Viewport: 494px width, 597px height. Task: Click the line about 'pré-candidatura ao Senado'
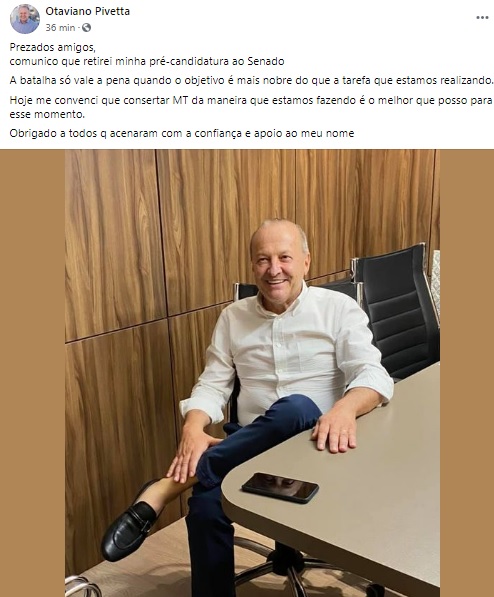[147, 61]
